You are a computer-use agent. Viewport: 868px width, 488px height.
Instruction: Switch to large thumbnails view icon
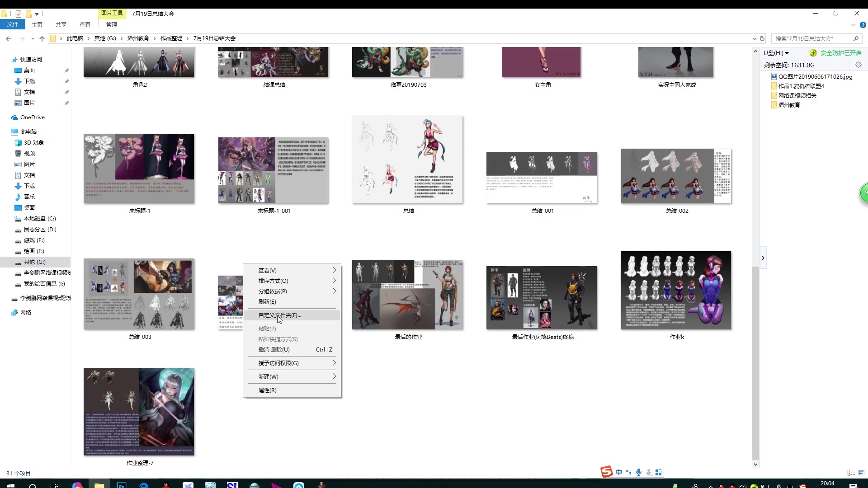[x=861, y=473]
